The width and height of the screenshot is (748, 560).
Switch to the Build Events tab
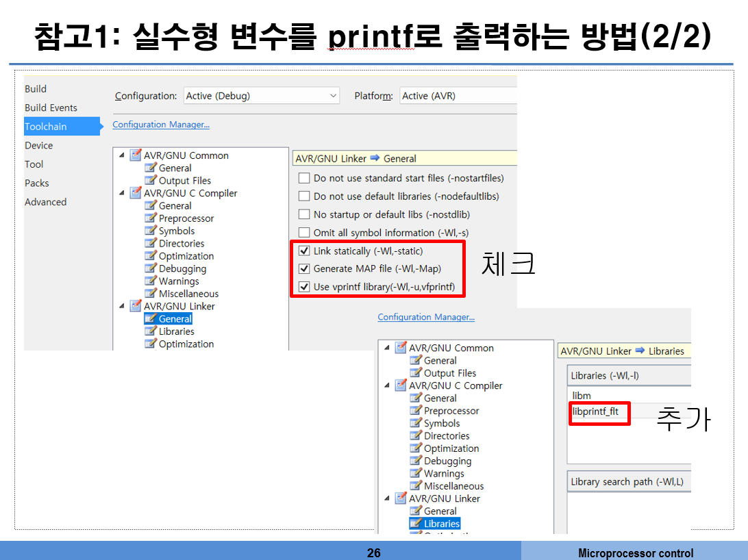point(51,107)
